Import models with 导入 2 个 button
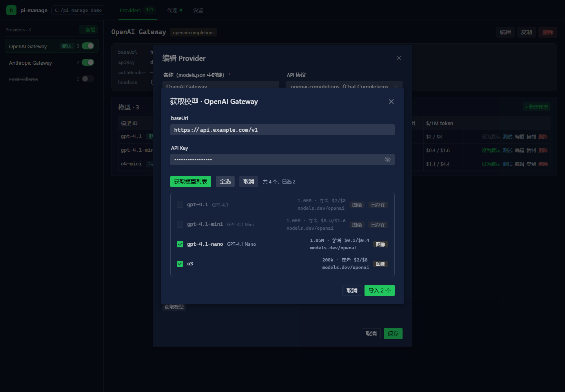Screen dimensions: 565x392 coord(379,290)
